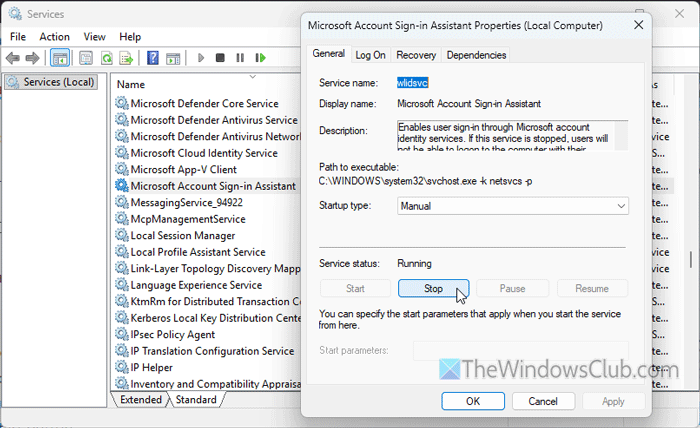Toggle Show/Hide Console Tree toolbar icon
This screenshot has height=428, width=700.
click(60, 58)
